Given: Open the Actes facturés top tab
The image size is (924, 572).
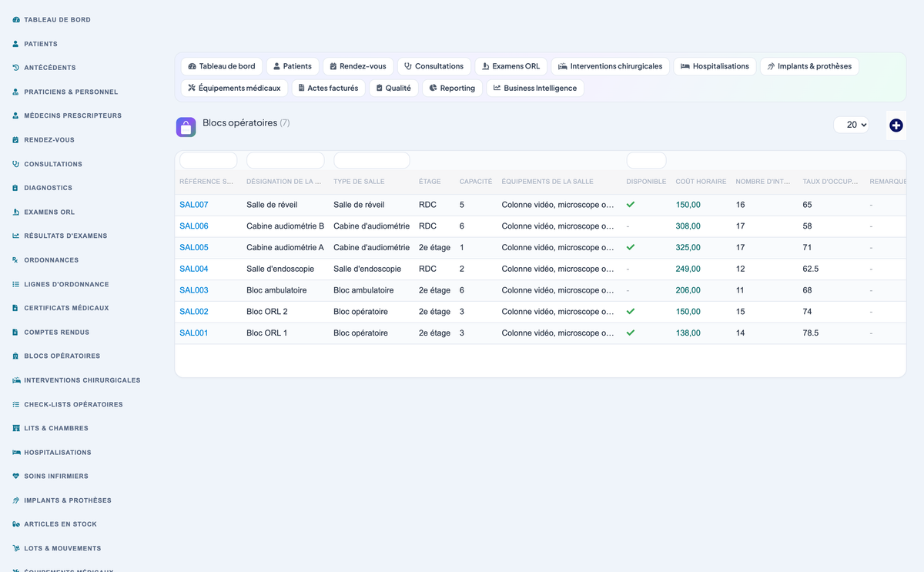Looking at the screenshot, I should [329, 89].
